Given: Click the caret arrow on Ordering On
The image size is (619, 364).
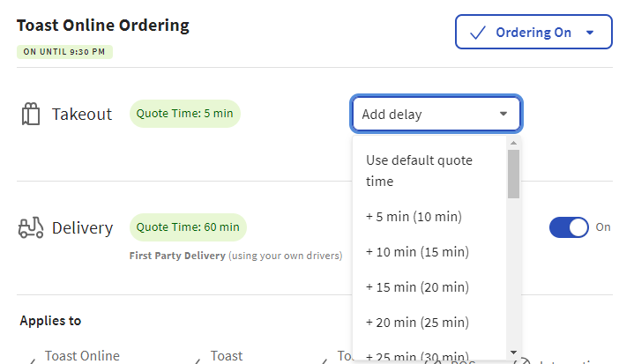Looking at the screenshot, I should 590,33.
